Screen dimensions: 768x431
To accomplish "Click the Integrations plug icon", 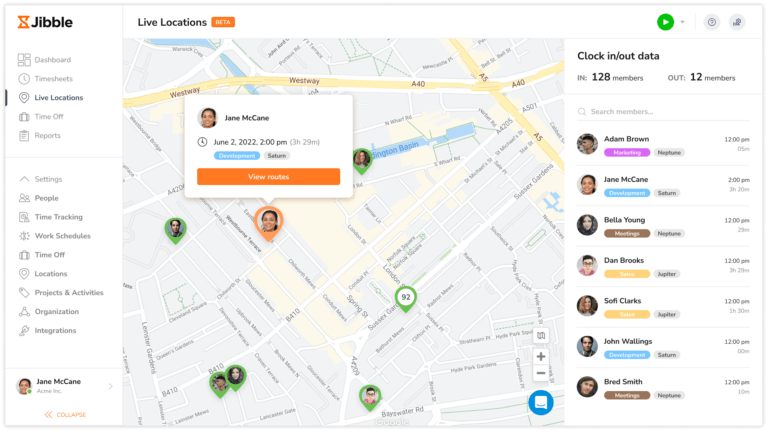I will click(24, 331).
